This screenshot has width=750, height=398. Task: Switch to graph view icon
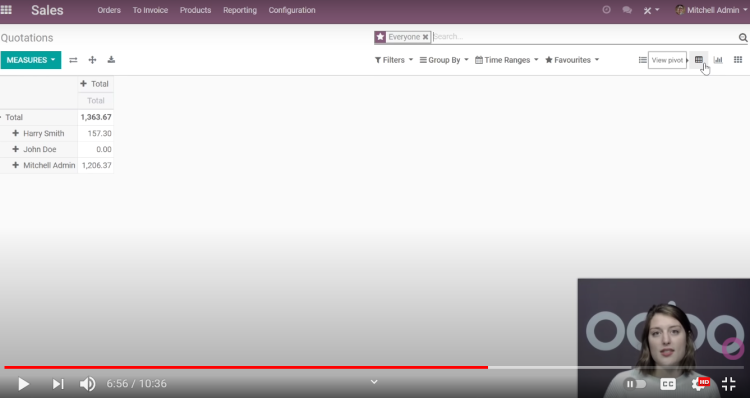click(x=718, y=60)
